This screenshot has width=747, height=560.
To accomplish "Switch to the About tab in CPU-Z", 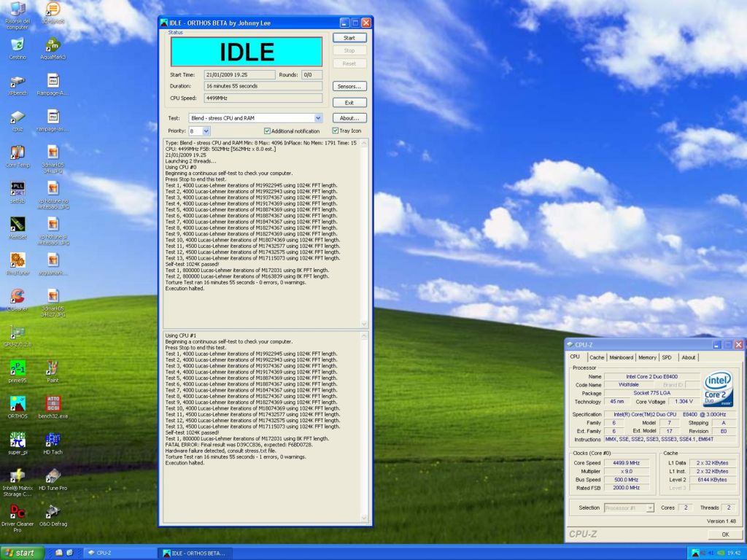I will (688, 357).
